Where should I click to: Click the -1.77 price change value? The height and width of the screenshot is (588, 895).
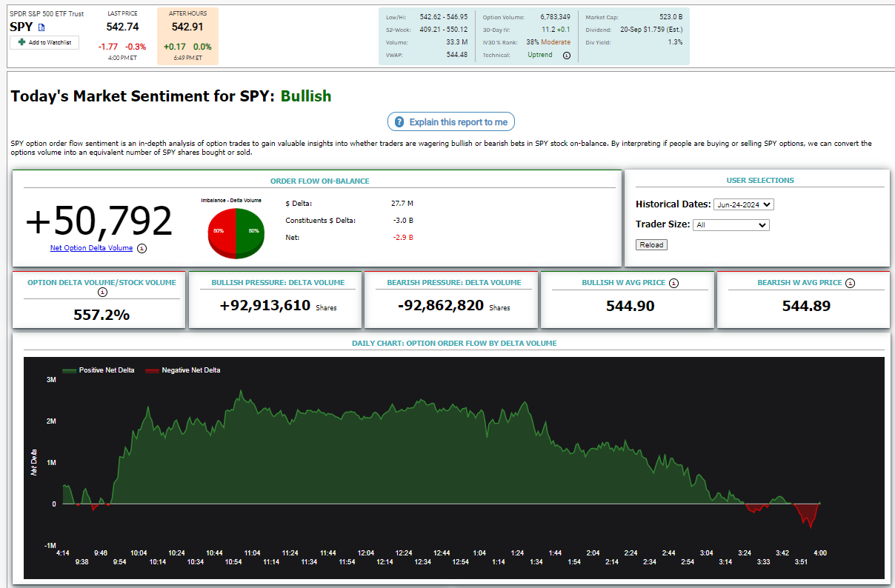[x=110, y=47]
